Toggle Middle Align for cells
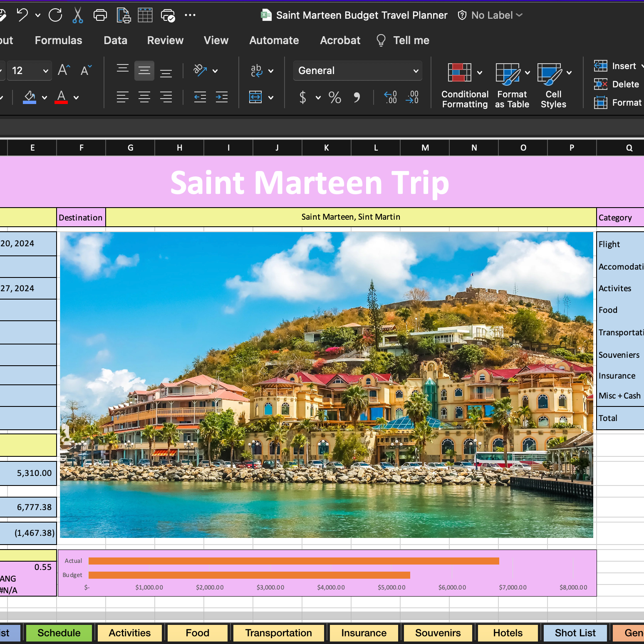This screenshot has height=644, width=644. click(144, 70)
